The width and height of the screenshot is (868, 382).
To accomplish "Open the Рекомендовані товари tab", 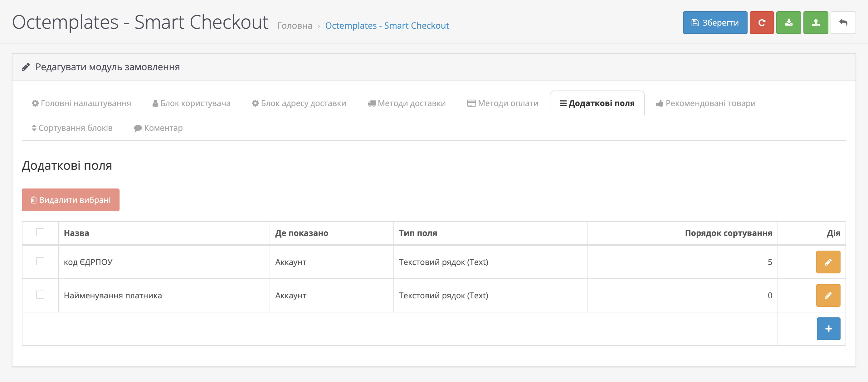I will point(705,103).
